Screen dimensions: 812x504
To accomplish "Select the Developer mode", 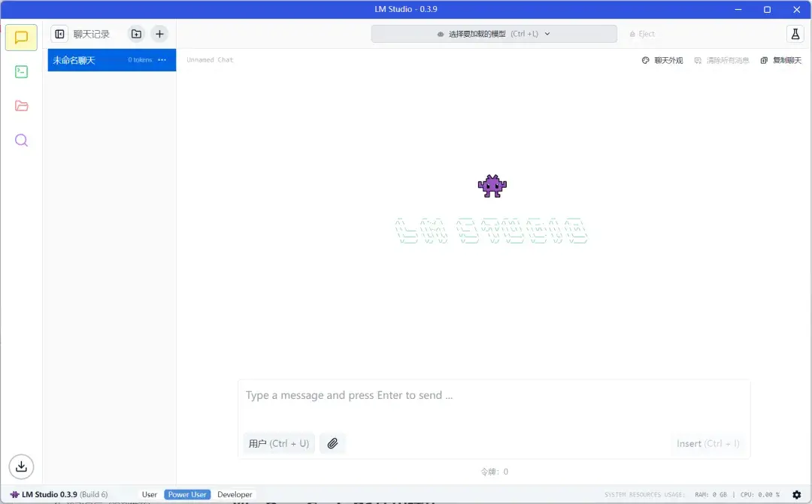I will (235, 495).
